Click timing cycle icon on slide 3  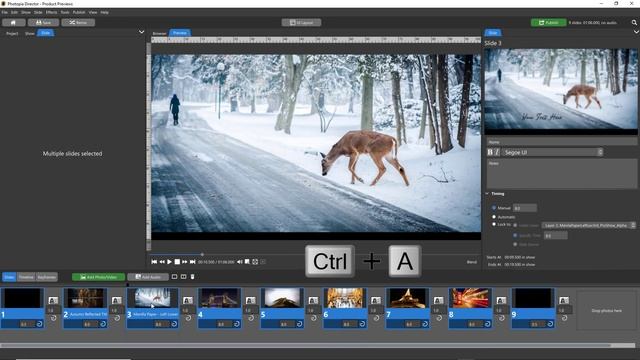click(174, 324)
